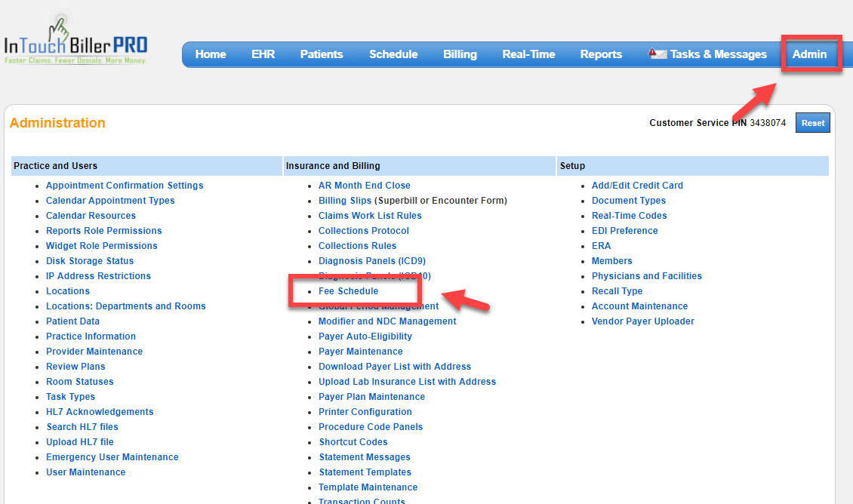Click the Add/Edit Credit Card link
Image resolution: width=853 pixels, height=504 pixels.
[637, 186]
